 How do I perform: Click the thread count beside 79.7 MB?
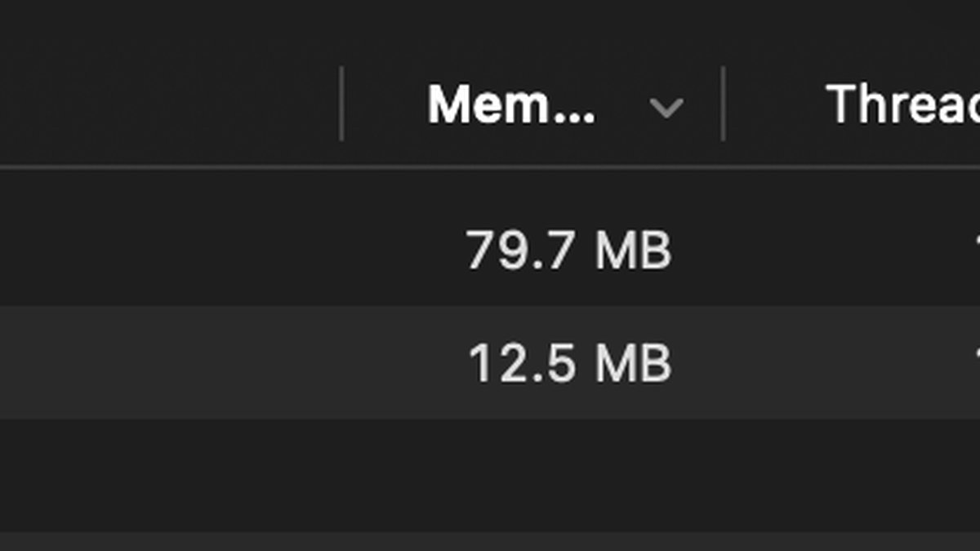(976, 251)
